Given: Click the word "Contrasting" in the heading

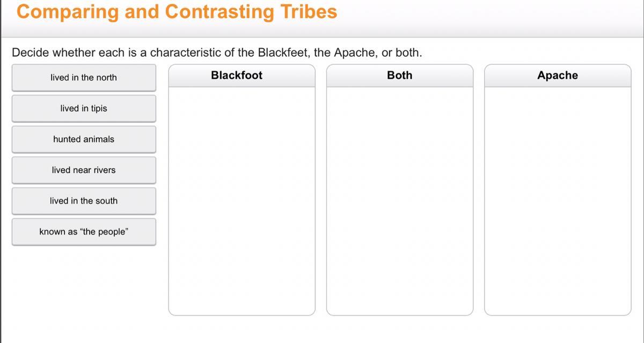Looking at the screenshot, I should pyautogui.click(x=219, y=12).
